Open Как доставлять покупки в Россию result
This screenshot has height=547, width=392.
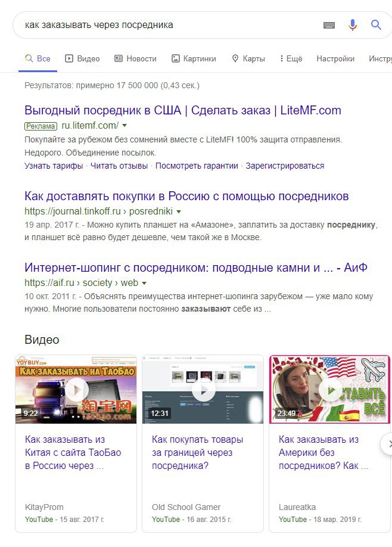point(186,196)
